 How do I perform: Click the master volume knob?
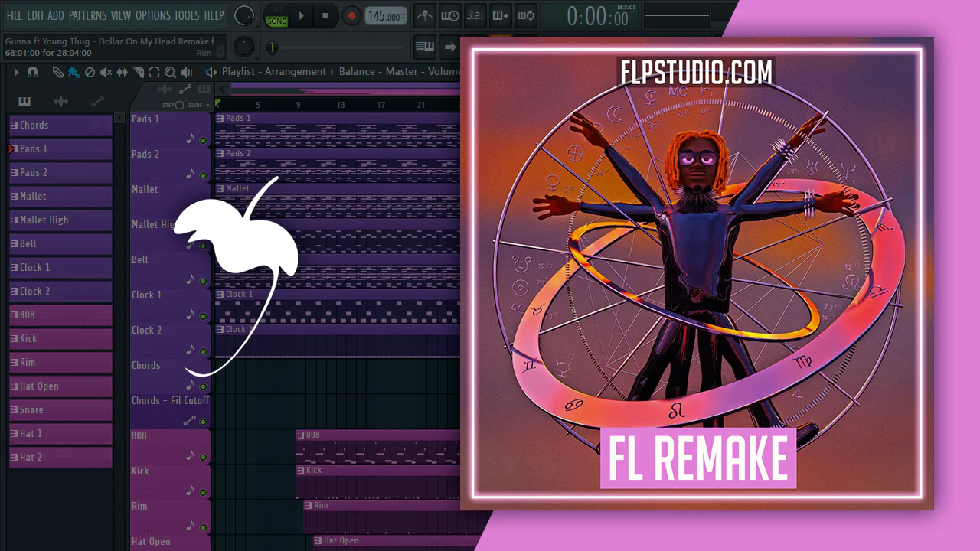click(244, 15)
